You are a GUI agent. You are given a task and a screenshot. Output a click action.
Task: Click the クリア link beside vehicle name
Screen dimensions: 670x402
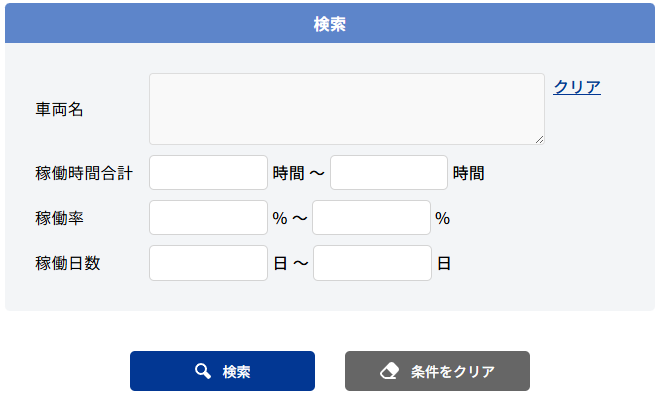click(x=577, y=87)
